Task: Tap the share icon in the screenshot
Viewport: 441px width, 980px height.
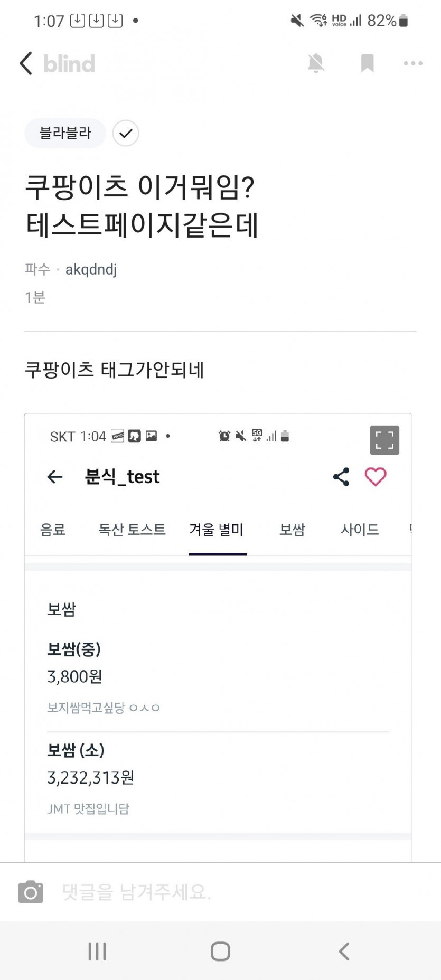Action: point(341,477)
